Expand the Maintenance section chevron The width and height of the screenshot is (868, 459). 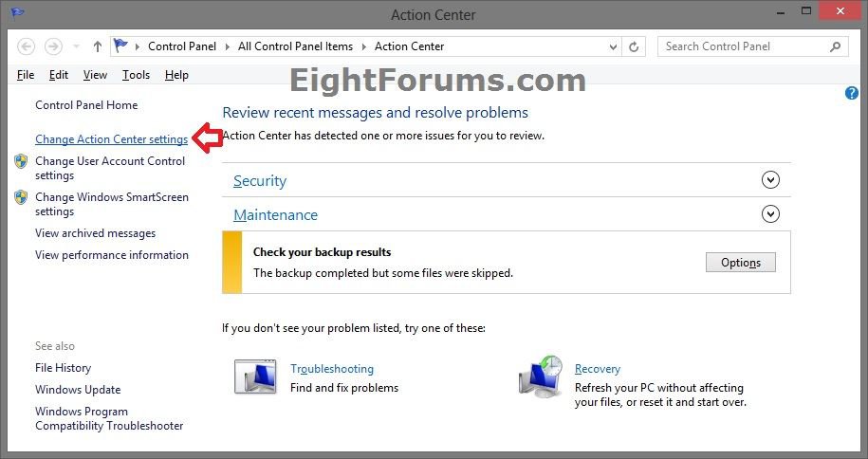(770, 214)
